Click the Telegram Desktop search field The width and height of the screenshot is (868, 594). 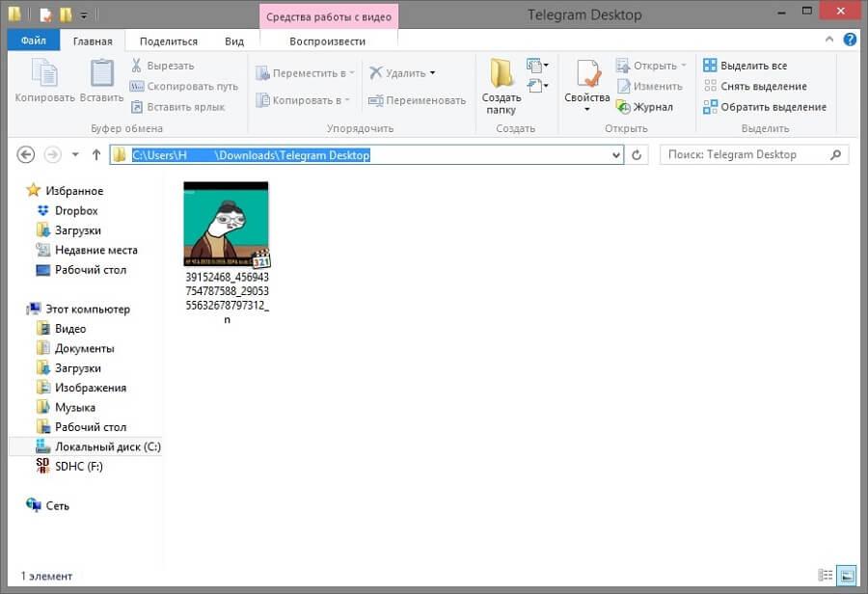point(745,154)
